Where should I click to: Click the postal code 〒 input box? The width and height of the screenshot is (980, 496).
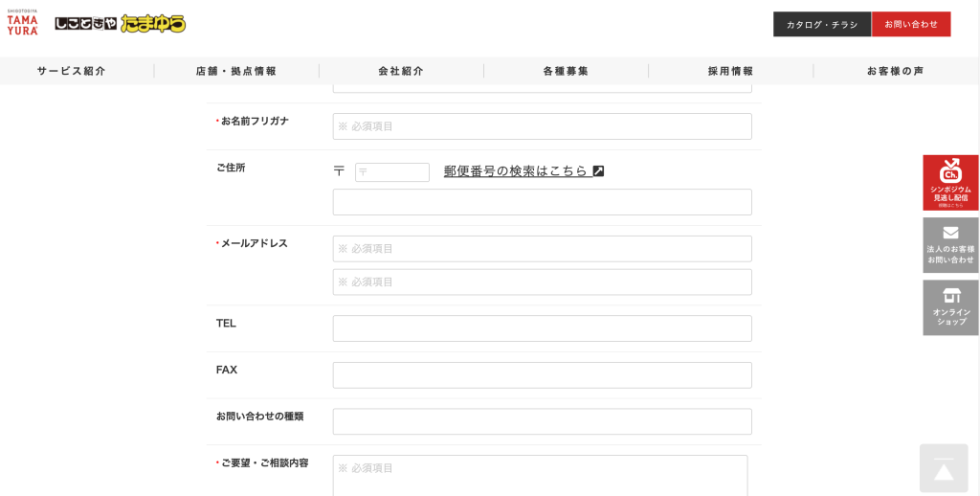[x=392, y=172]
